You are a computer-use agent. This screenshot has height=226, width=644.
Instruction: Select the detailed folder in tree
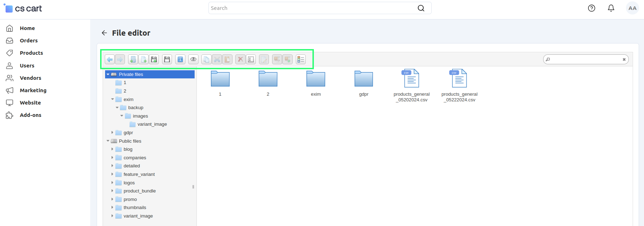coord(132,166)
